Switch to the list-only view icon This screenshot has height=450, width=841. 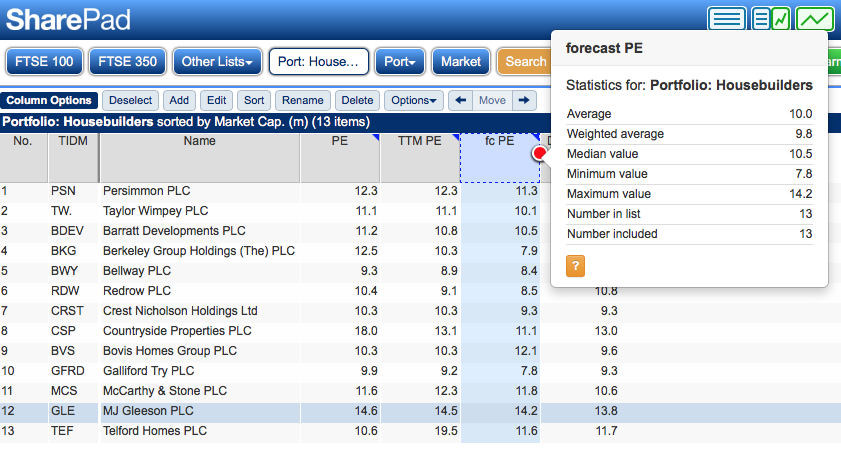(727, 19)
